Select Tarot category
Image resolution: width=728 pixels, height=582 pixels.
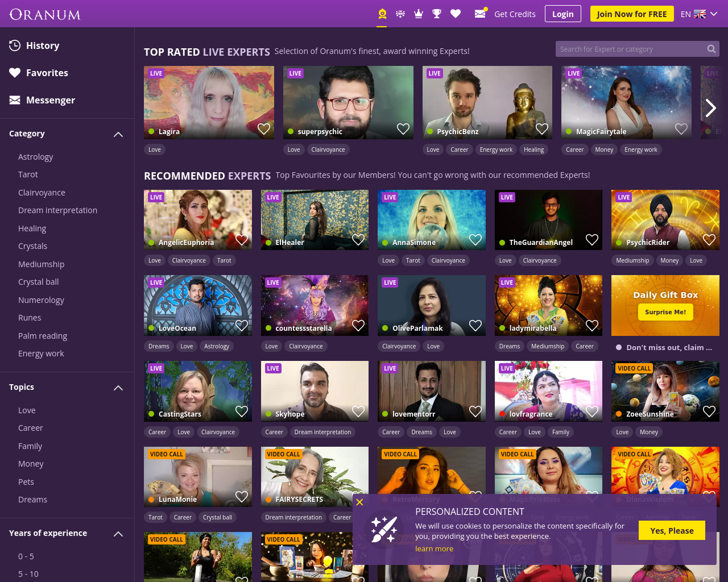(x=28, y=174)
